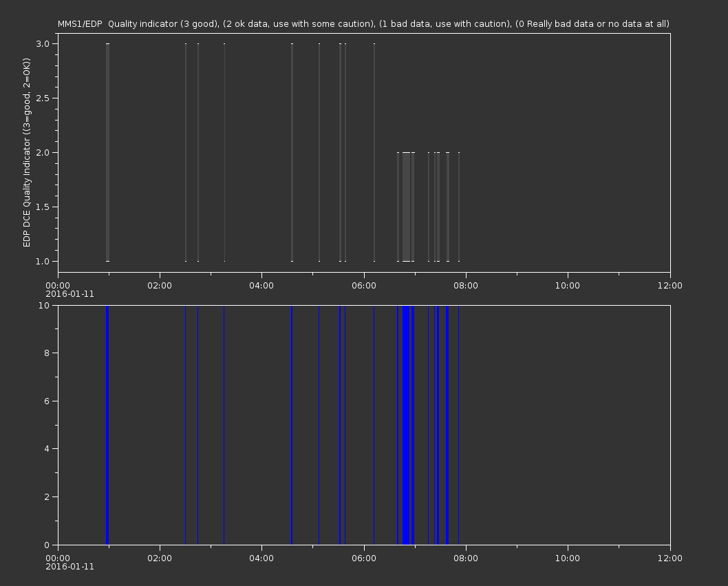This screenshot has height=586, width=728.
Task: Click the 6 tick on the blue-bar plot y-axis
Action: point(47,401)
